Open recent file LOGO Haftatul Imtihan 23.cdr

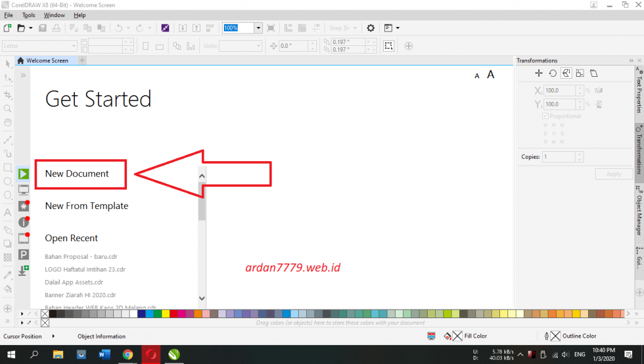pyautogui.click(x=85, y=270)
